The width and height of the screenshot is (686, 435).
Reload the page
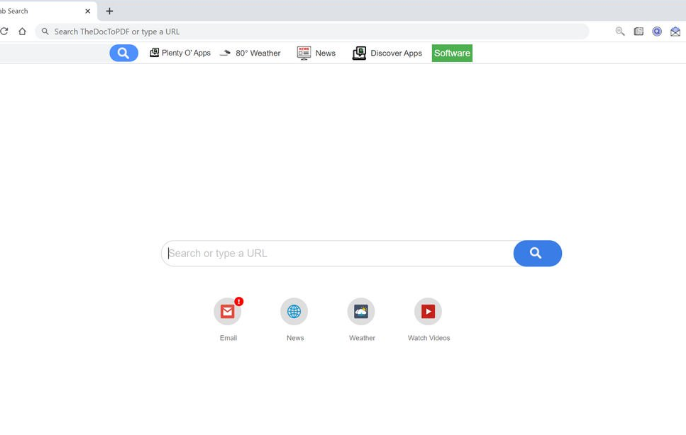4,31
